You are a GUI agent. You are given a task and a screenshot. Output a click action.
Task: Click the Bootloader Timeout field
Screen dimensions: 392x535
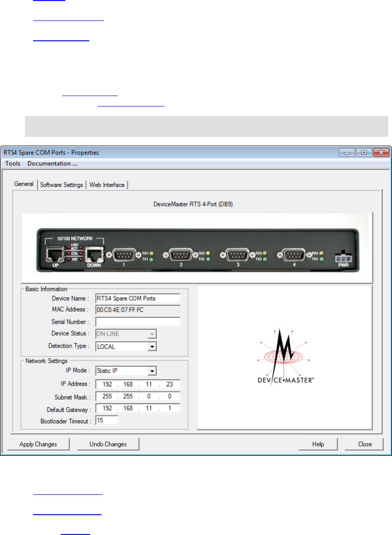[x=107, y=420]
